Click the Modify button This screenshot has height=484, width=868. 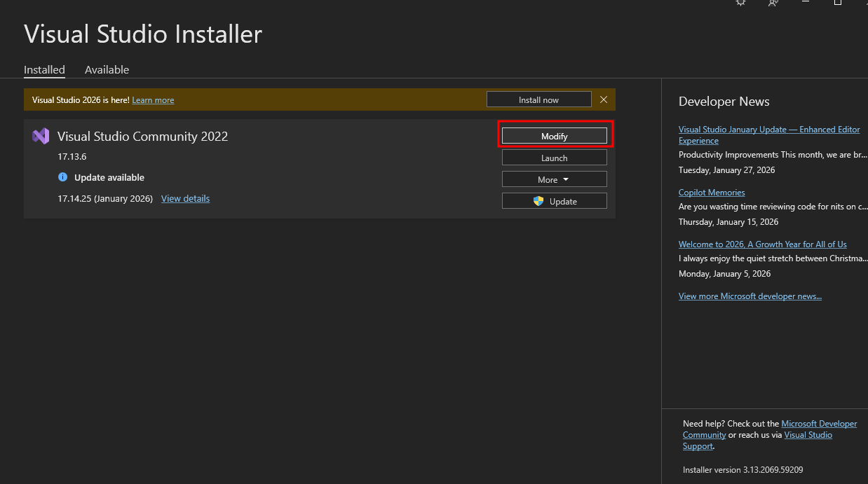[554, 136]
